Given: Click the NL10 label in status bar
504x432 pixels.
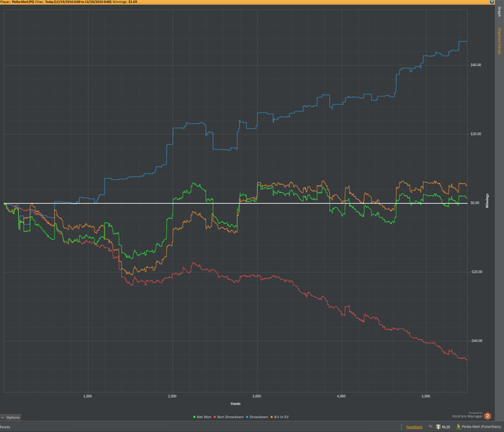Looking at the screenshot, I should (446, 427).
